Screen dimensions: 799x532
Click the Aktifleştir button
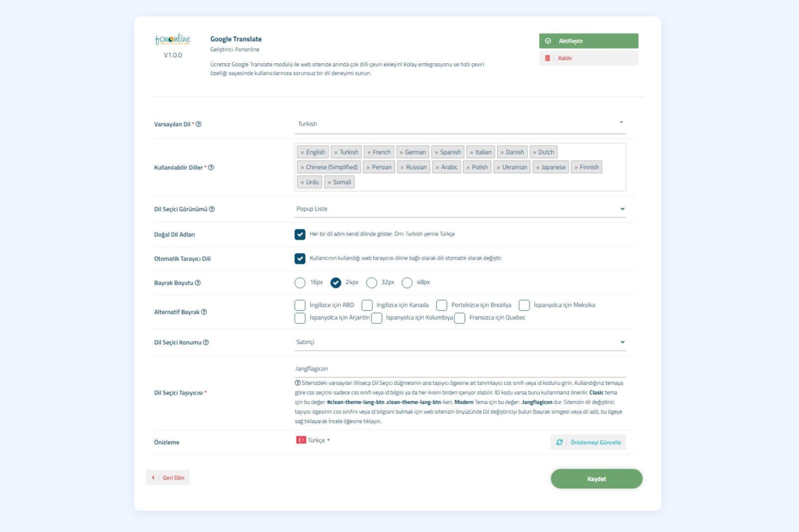[x=589, y=41]
